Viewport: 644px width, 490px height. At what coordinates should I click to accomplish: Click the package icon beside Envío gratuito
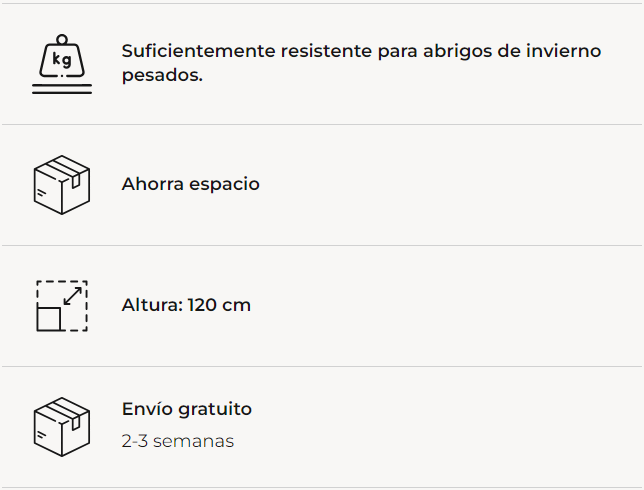tap(61, 426)
